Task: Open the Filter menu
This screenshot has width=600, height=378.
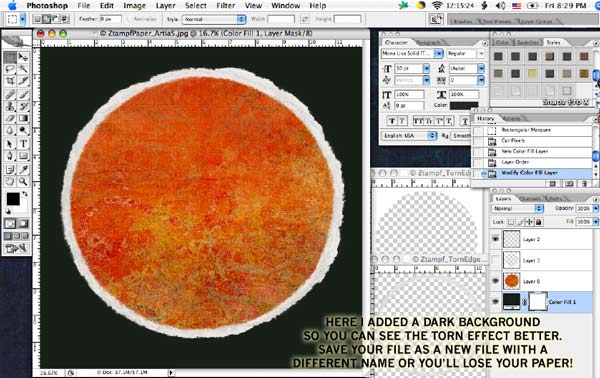Action: (x=226, y=6)
